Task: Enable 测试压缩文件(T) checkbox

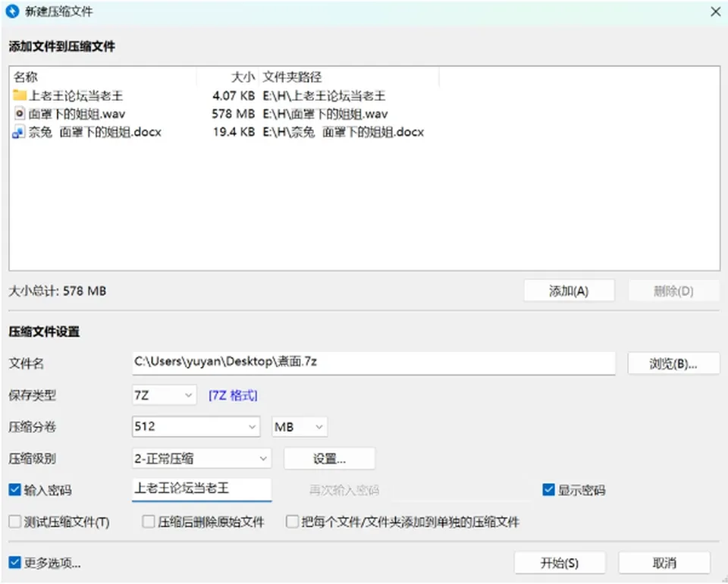Action: point(15,522)
